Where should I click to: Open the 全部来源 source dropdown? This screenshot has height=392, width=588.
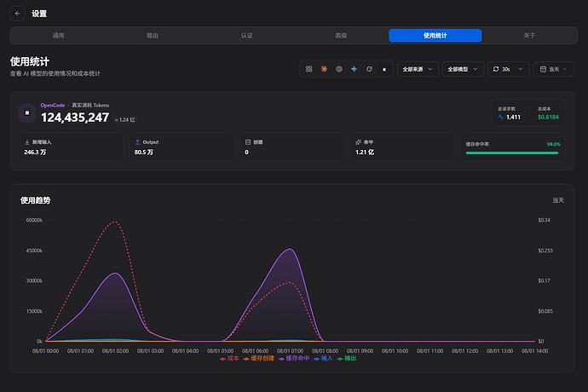point(418,69)
